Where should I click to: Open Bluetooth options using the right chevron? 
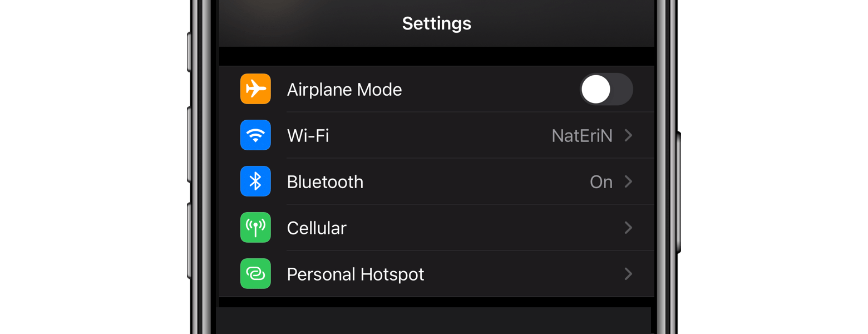629,181
